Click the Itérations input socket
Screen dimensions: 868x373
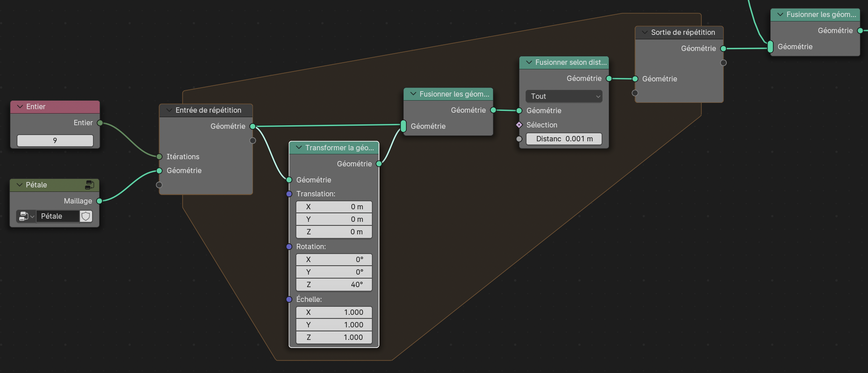click(x=159, y=157)
